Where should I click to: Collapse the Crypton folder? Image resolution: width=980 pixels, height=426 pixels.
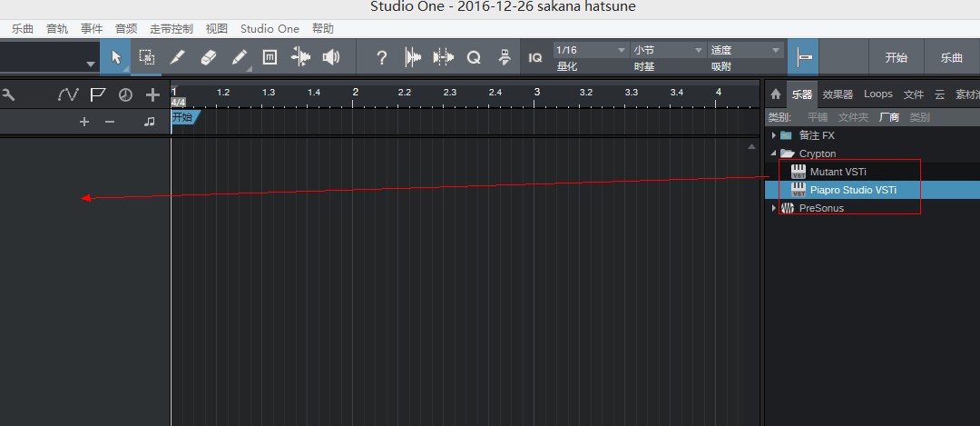(x=774, y=154)
